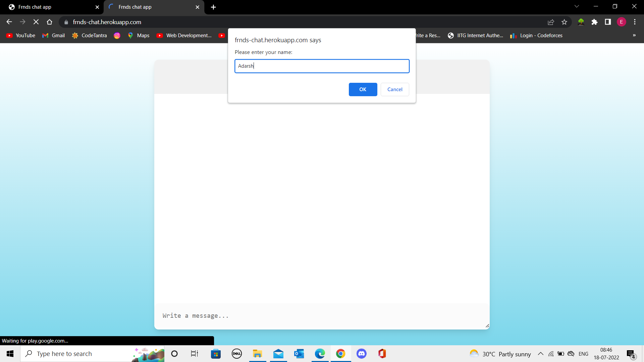644x362 pixels.
Task: Bookmark this page with star icon
Action: point(564,22)
